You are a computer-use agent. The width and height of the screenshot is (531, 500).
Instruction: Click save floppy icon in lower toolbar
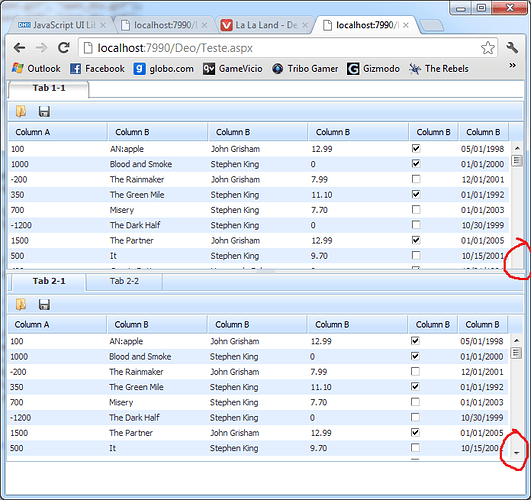pyautogui.click(x=44, y=305)
